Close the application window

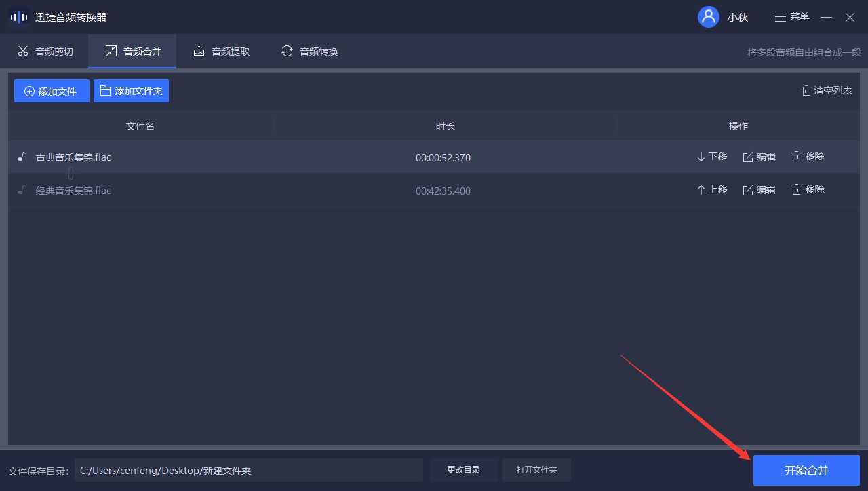(x=850, y=17)
